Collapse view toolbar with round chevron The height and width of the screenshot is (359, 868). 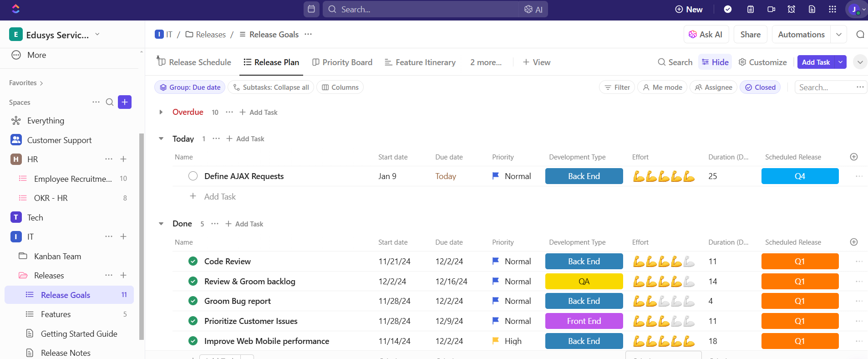coord(860,62)
